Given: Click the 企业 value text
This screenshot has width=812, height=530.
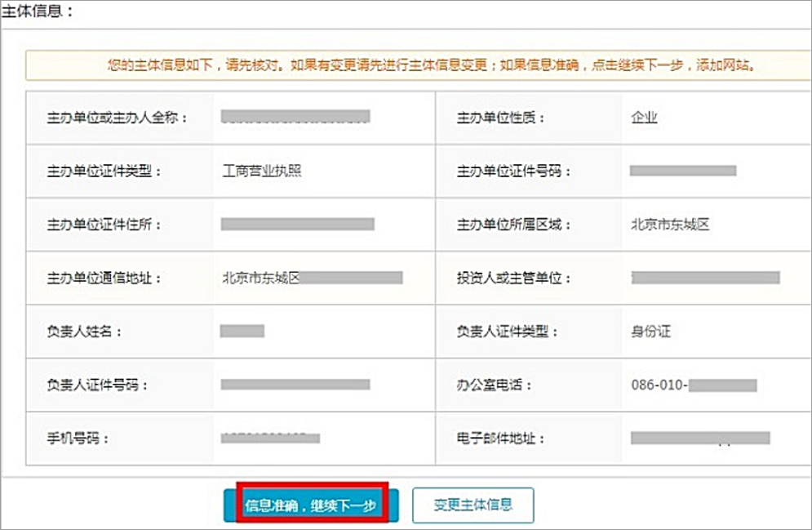Looking at the screenshot, I should tap(644, 118).
